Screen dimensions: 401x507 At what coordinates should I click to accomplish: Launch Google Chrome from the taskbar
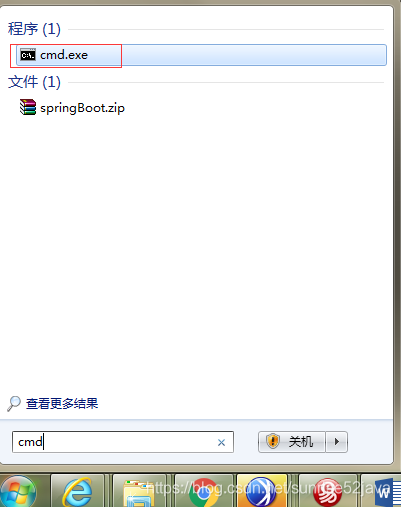pyautogui.click(x=203, y=492)
